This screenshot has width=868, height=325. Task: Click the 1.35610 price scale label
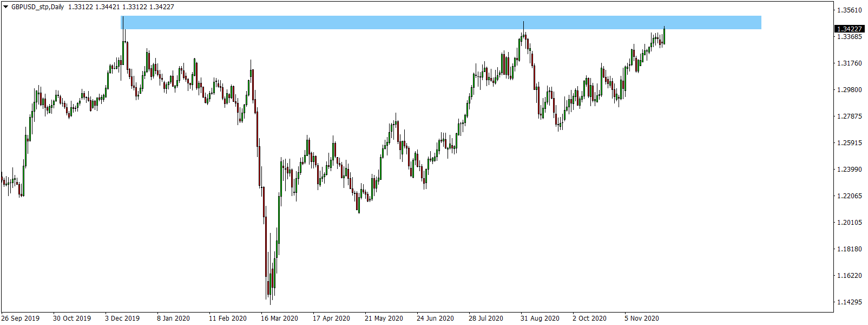(x=849, y=10)
